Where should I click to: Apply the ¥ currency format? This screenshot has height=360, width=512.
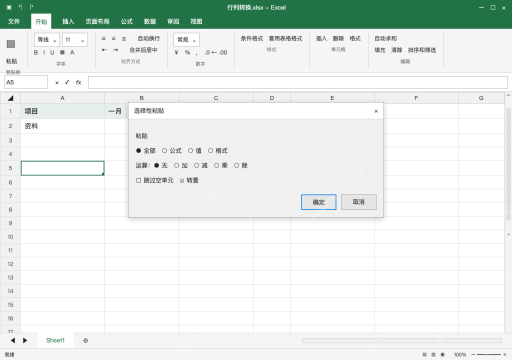(176, 52)
